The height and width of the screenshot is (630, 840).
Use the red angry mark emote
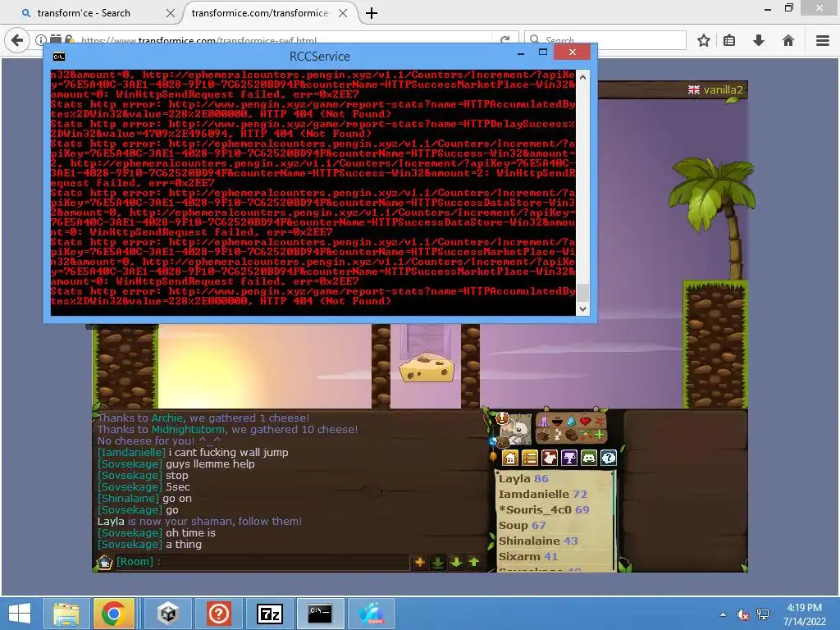[600, 421]
